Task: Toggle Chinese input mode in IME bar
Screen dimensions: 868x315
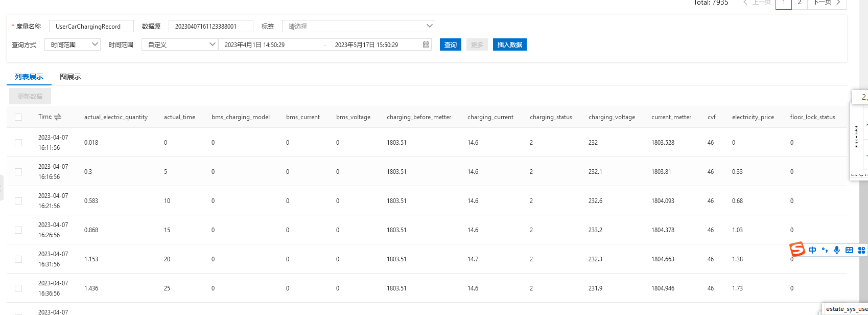Action: pos(812,250)
